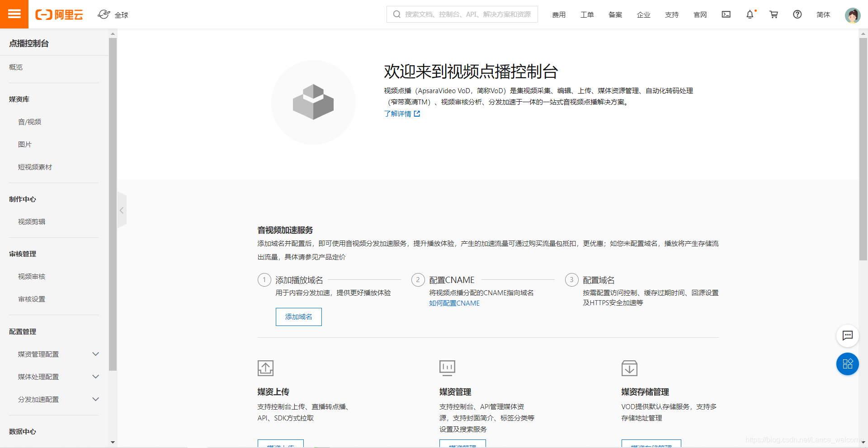Open the help question mark icon

(x=797, y=14)
